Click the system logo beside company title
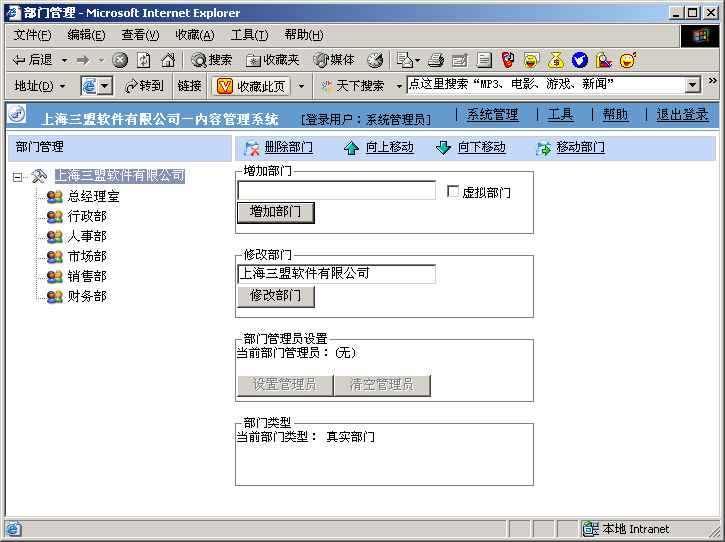 17,114
